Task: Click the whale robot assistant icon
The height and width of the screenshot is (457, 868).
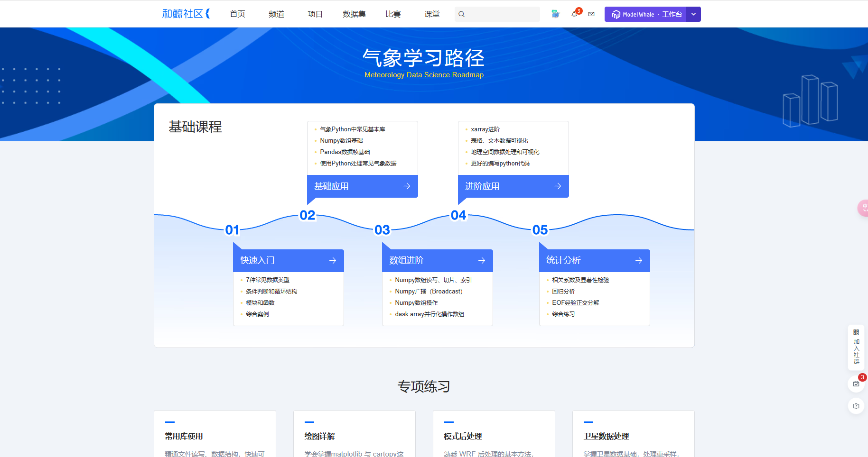Action: click(x=555, y=14)
